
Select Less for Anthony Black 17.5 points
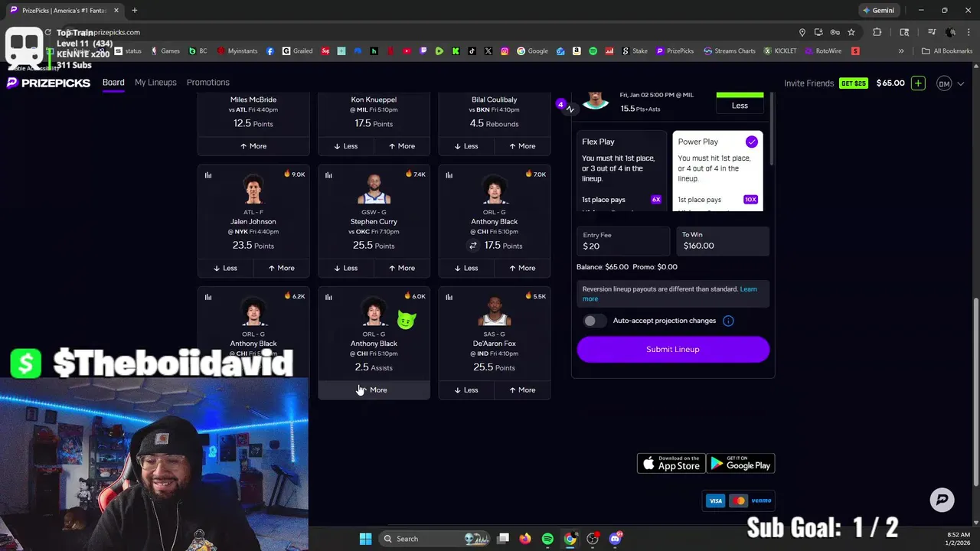click(x=466, y=268)
